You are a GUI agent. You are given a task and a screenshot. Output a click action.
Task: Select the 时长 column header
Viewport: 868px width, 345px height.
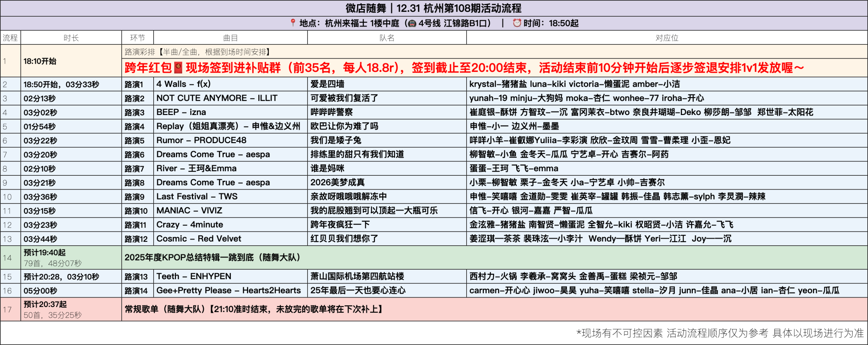pos(71,38)
